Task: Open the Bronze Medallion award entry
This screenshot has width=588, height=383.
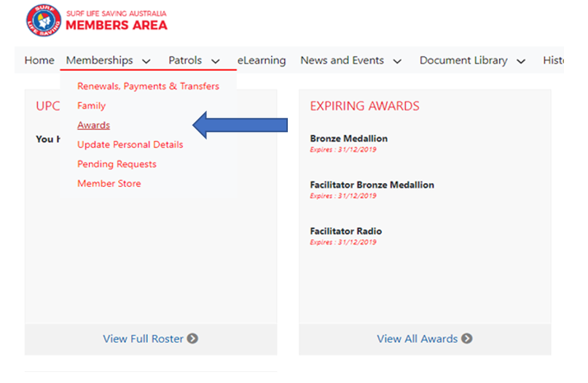Action: [349, 139]
